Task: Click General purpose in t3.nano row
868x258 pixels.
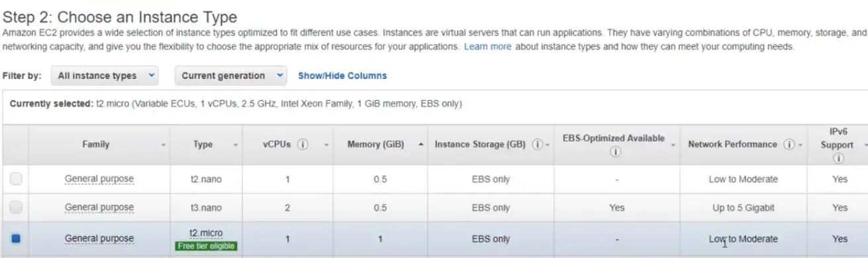Action: [99, 208]
